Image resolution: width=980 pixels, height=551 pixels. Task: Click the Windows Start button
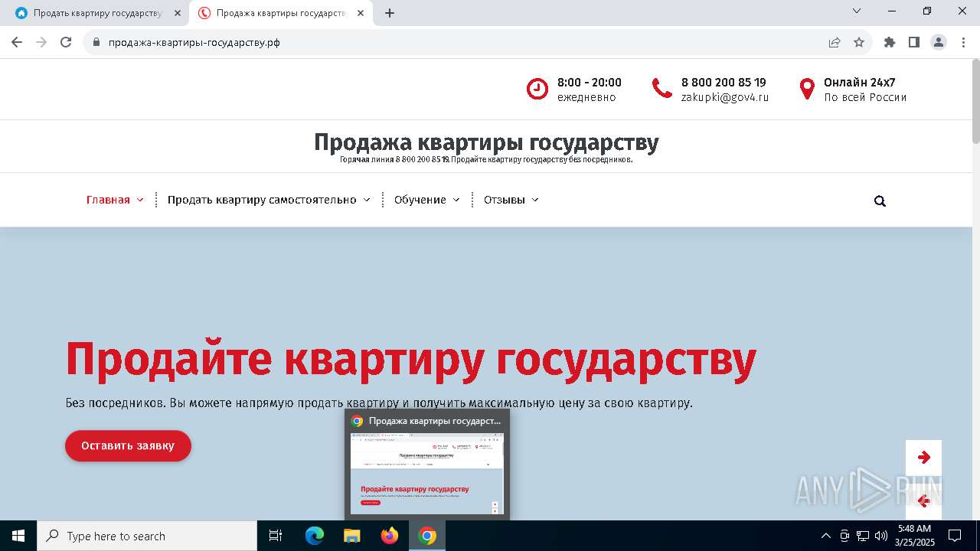pos(18,536)
